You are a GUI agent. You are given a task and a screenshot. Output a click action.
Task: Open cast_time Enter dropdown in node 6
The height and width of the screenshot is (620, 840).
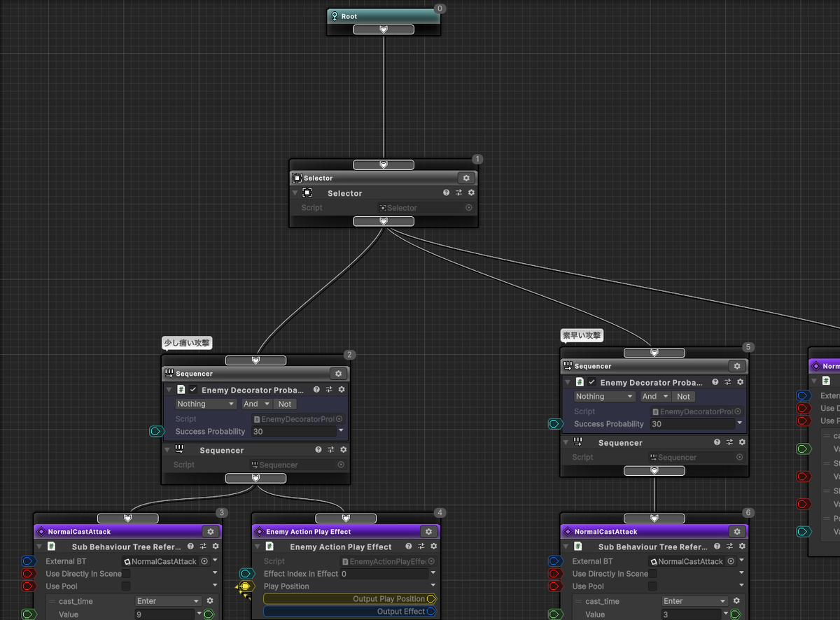click(x=694, y=601)
